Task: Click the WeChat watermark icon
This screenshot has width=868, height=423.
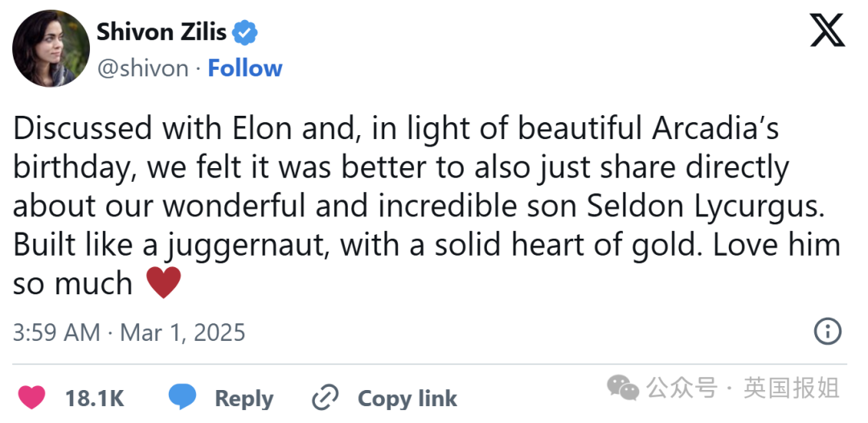Action: (x=624, y=388)
